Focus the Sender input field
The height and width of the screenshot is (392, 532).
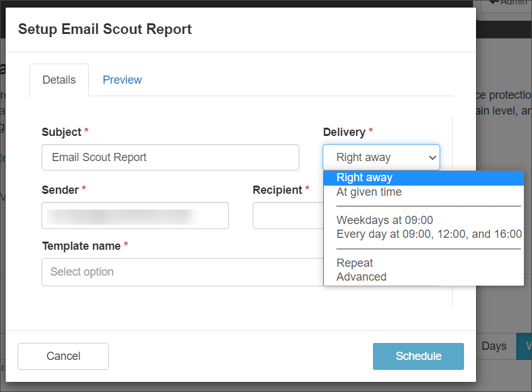coord(135,215)
